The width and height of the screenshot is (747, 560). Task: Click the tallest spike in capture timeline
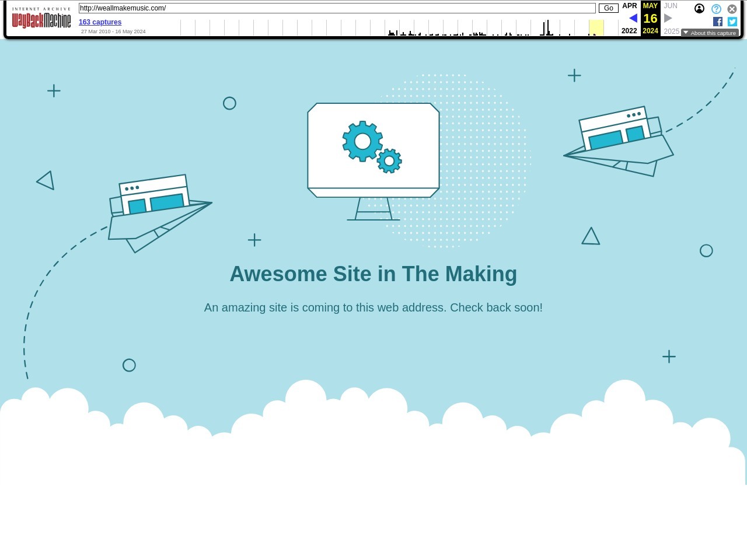[x=547, y=28]
